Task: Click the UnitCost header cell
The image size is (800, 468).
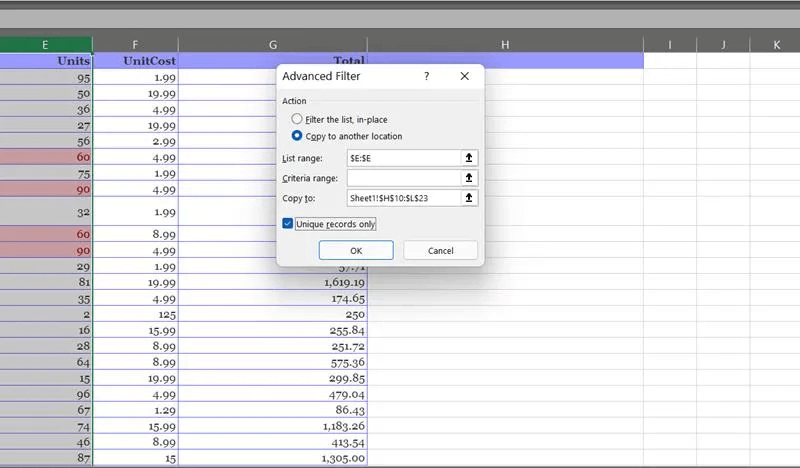Action: tap(135, 61)
